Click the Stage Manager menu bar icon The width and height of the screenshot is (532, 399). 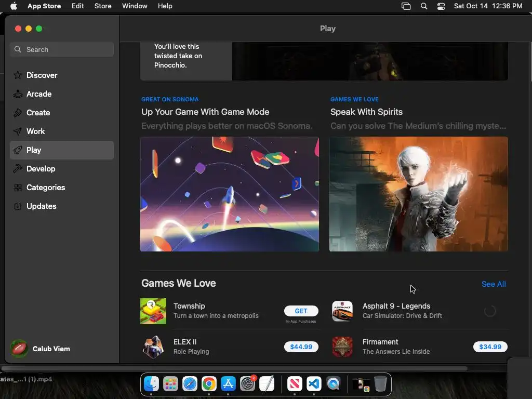pos(406,6)
